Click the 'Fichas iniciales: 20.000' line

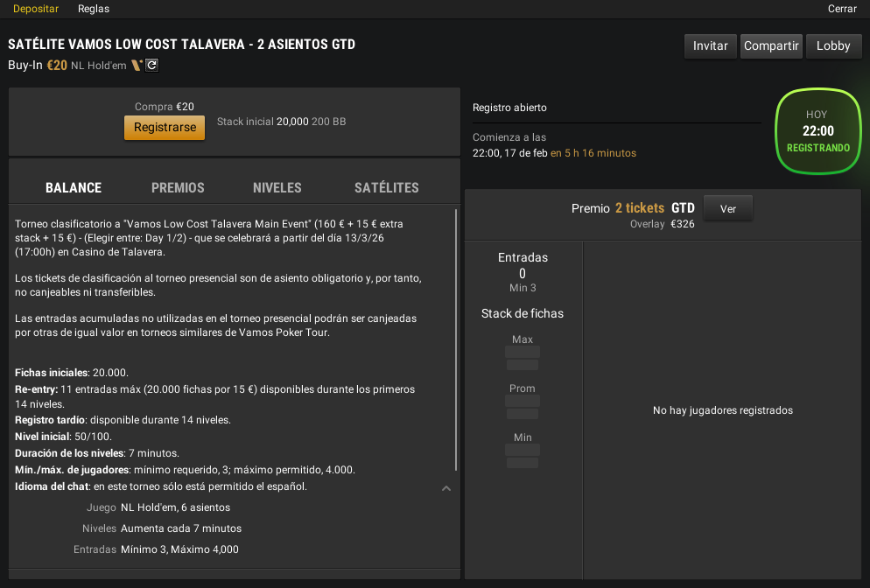(x=72, y=373)
